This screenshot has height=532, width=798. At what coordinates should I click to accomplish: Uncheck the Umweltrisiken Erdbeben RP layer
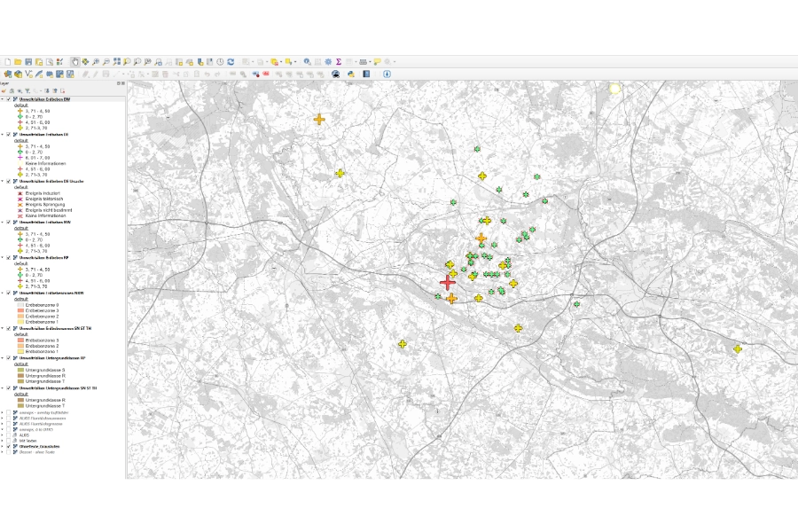pyautogui.click(x=9, y=258)
